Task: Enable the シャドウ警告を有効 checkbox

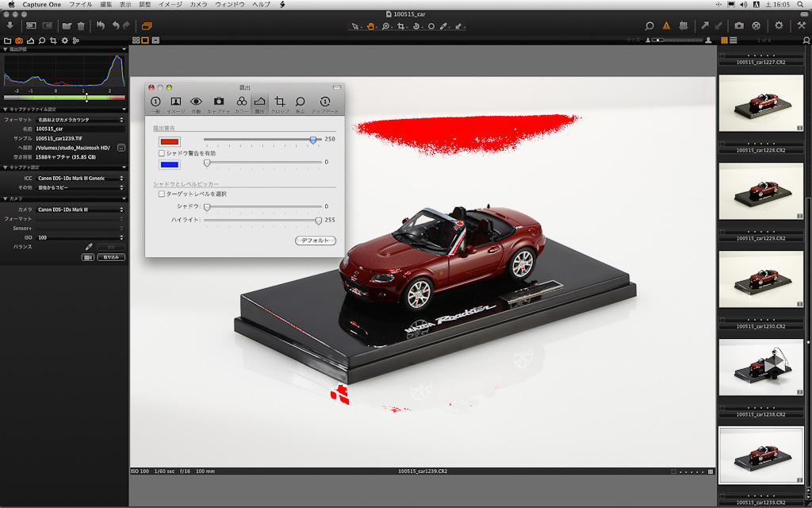Action: [x=162, y=152]
